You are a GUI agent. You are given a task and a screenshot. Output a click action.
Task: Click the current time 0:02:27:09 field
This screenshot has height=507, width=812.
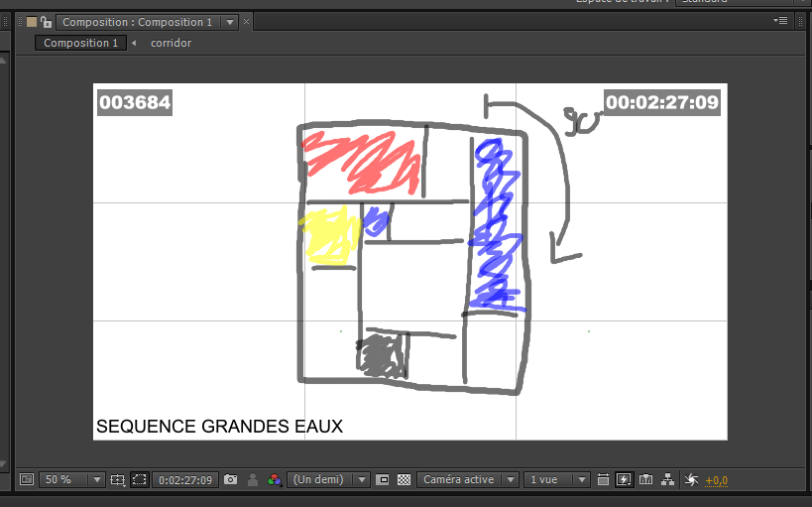[185, 480]
